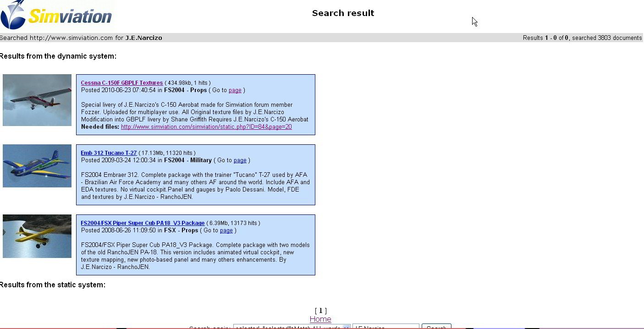Viewport: 644px width, 329px height.
Task: Click the 'FS2004 - Military' category text
Action: [188, 160]
